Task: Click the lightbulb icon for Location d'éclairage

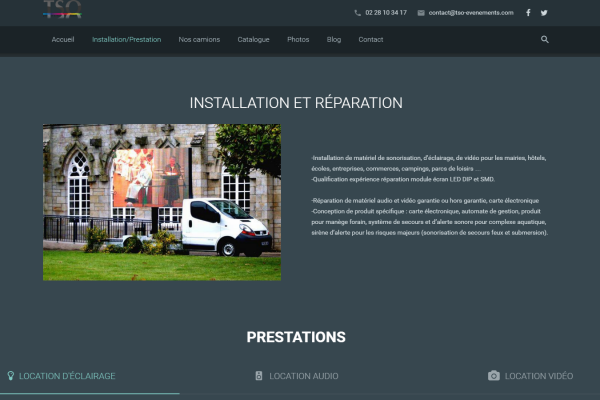Action: (11, 376)
